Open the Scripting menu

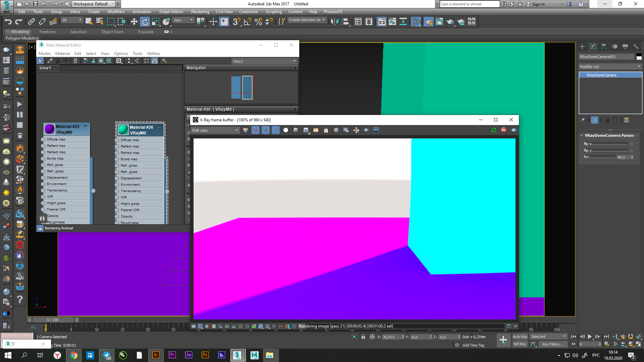pyautogui.click(x=274, y=12)
